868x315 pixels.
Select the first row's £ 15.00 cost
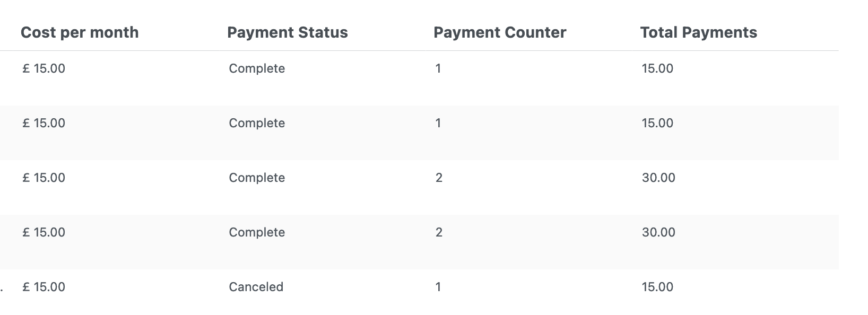44,68
